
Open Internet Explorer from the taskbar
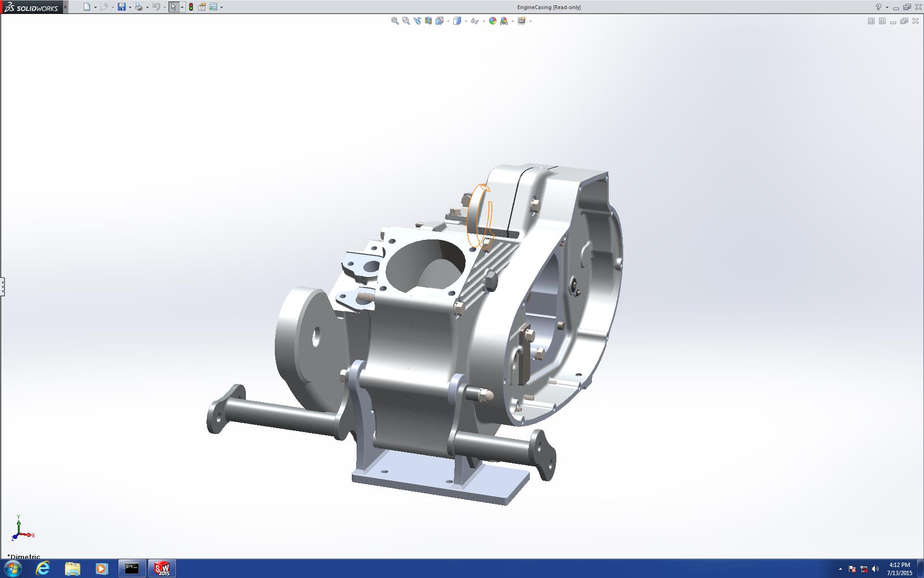pos(43,568)
